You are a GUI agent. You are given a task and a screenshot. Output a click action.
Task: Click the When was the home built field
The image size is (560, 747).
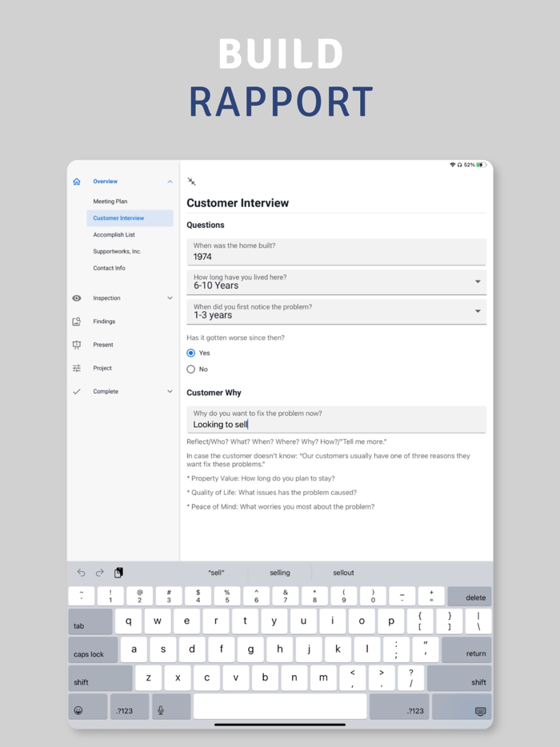[337, 252]
